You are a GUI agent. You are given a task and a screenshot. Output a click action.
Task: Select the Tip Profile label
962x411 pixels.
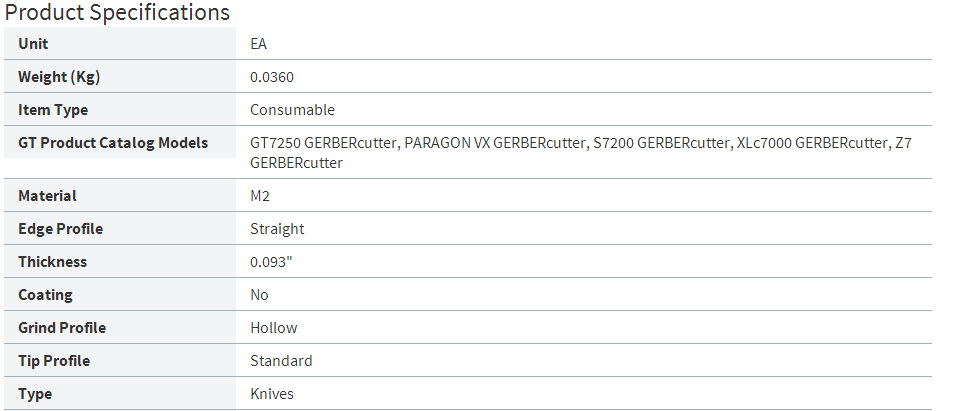coord(54,361)
